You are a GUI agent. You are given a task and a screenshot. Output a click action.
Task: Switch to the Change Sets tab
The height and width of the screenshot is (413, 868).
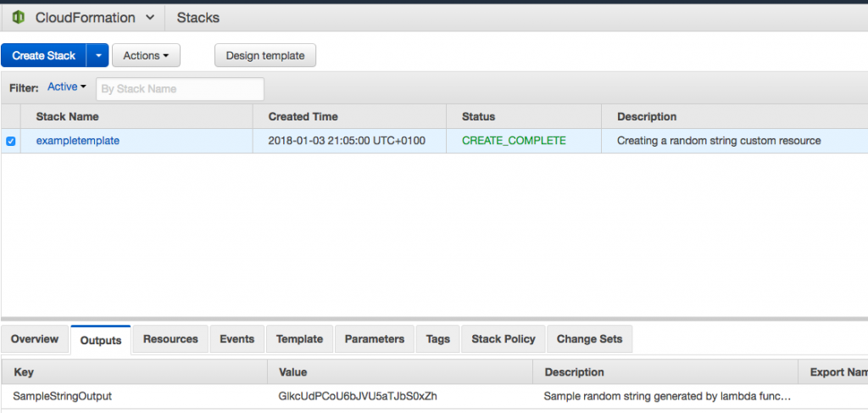[590, 339]
